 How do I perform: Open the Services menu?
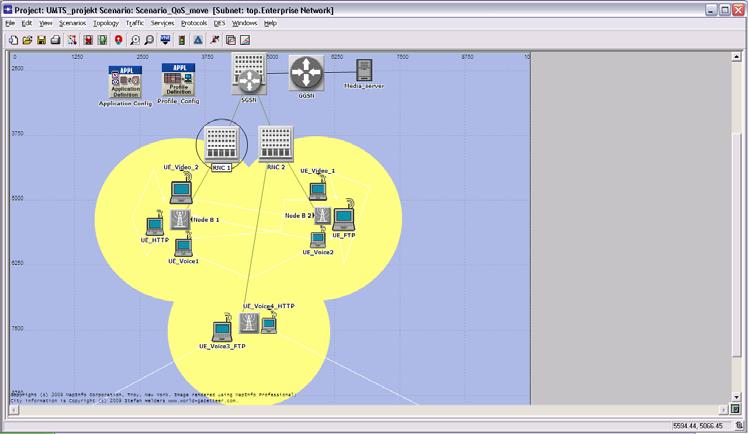pos(162,23)
